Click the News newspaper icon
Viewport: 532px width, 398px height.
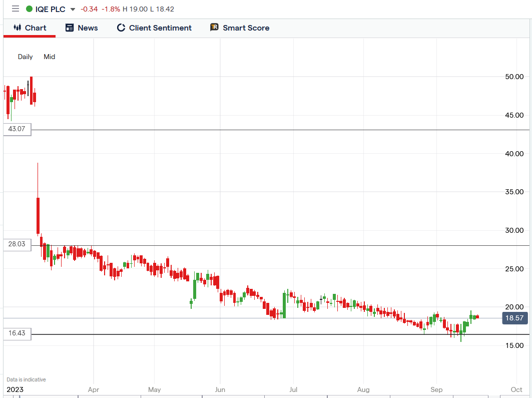[x=70, y=28]
